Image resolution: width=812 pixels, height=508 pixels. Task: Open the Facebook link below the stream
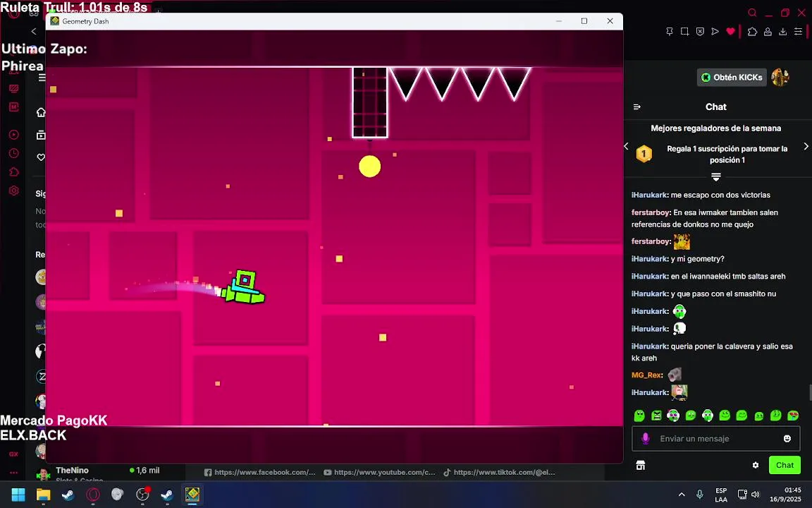260,472
